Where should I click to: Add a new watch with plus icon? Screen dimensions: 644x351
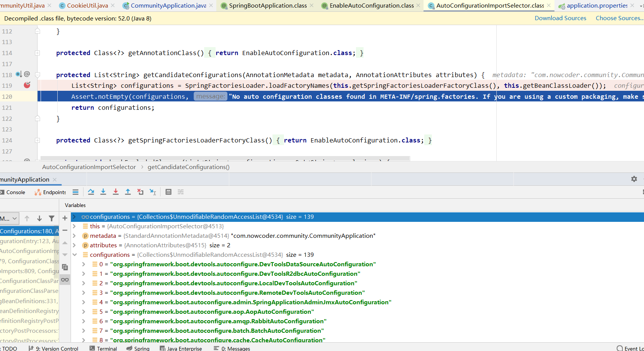click(65, 218)
